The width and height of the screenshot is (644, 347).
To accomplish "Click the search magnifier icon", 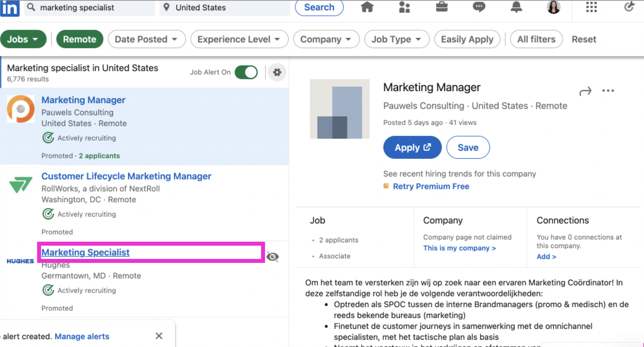I will tap(31, 7).
